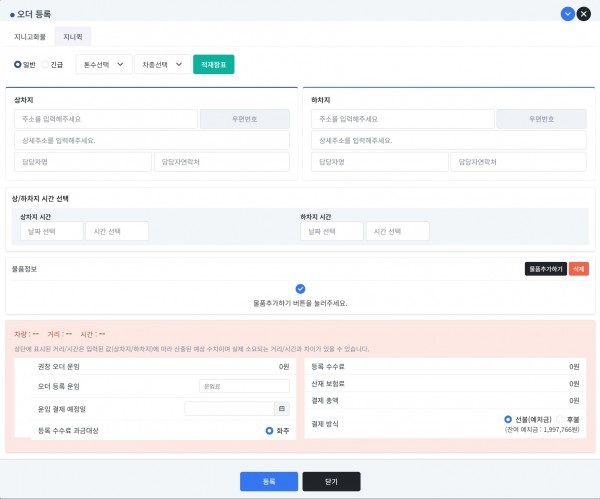Viewport: 600px width, 499px height.
Task: Focus 하차지 주소 input field
Action: (x=403, y=119)
